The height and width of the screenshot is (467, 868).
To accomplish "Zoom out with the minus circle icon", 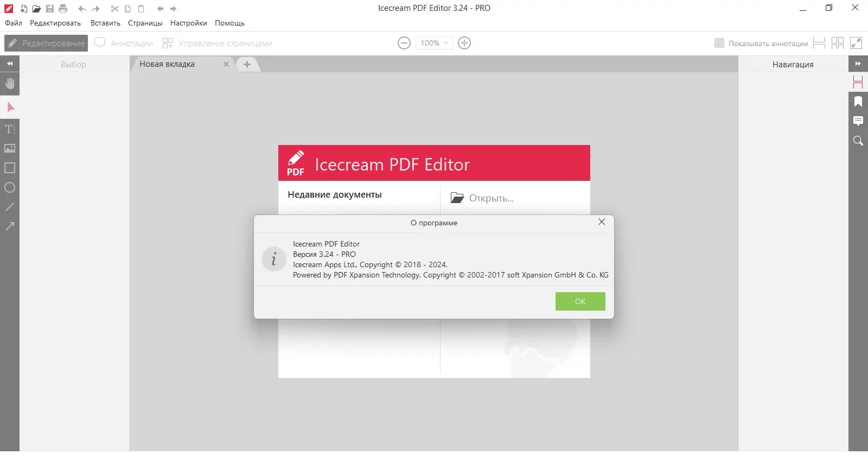I will (404, 43).
